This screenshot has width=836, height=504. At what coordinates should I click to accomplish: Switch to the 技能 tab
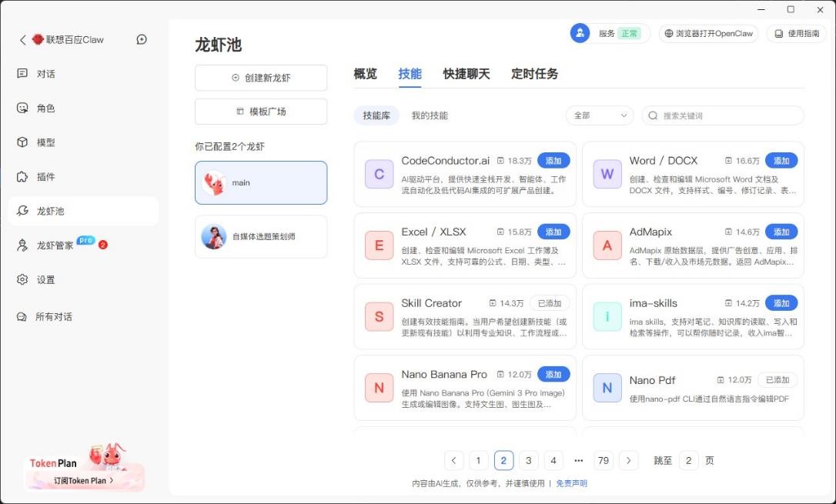[x=410, y=74]
